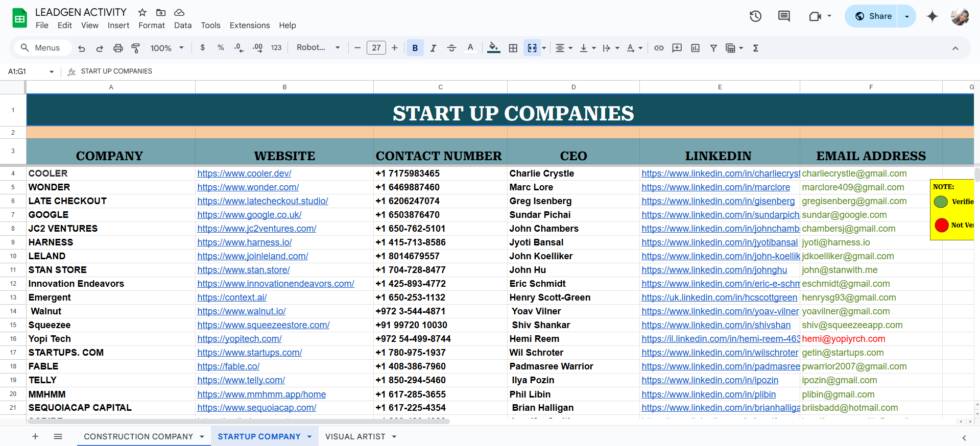Viewport: 980px width, 446px height.
Task: Open the cooler.dev website link
Action: [244, 174]
